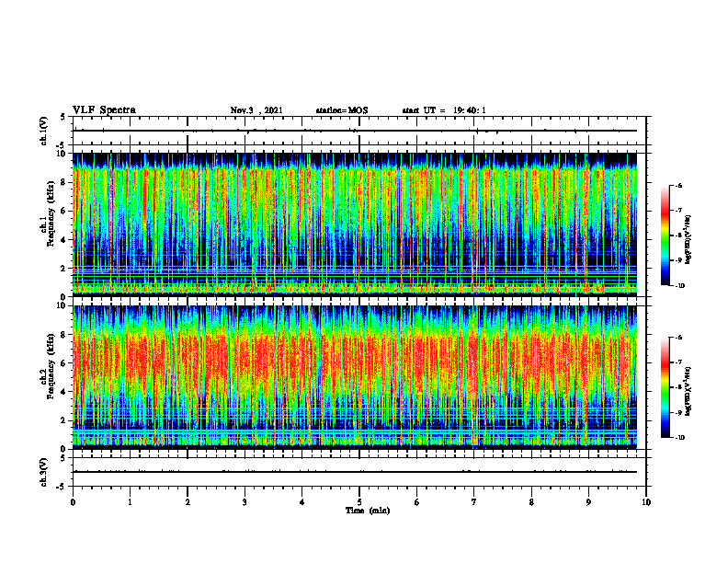The width and height of the screenshot is (728, 563).
Task: Click the "Nov.3 , 2021" date label
Action: pyautogui.click(x=256, y=110)
